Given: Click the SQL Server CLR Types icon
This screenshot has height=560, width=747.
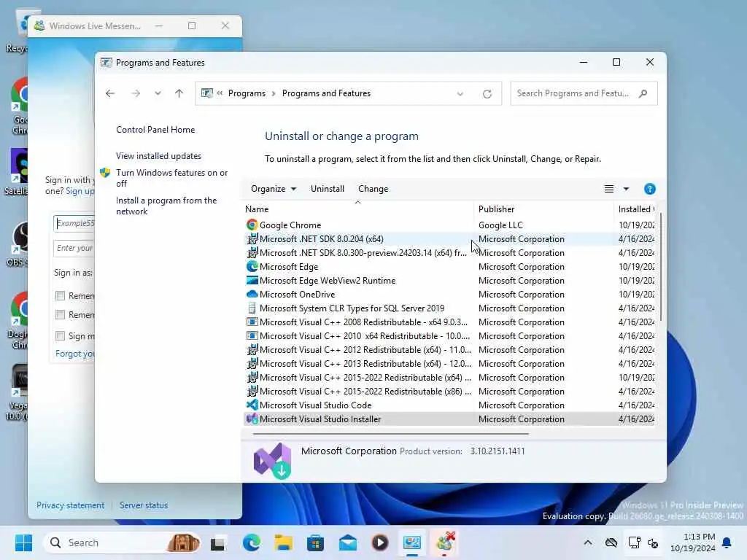Looking at the screenshot, I should point(252,308).
